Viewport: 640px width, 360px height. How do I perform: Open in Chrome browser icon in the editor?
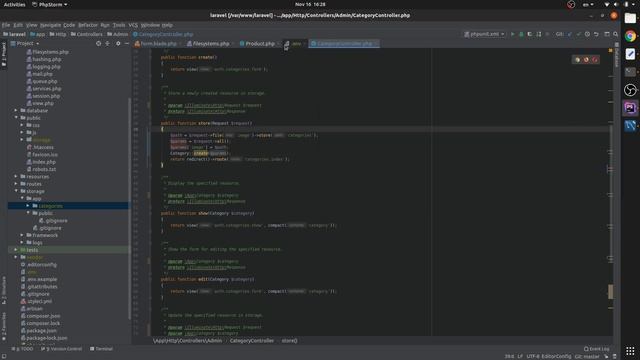pos(577,60)
